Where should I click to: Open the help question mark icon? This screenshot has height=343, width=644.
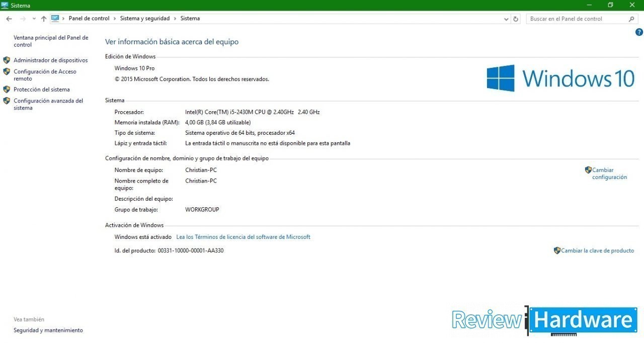click(639, 32)
